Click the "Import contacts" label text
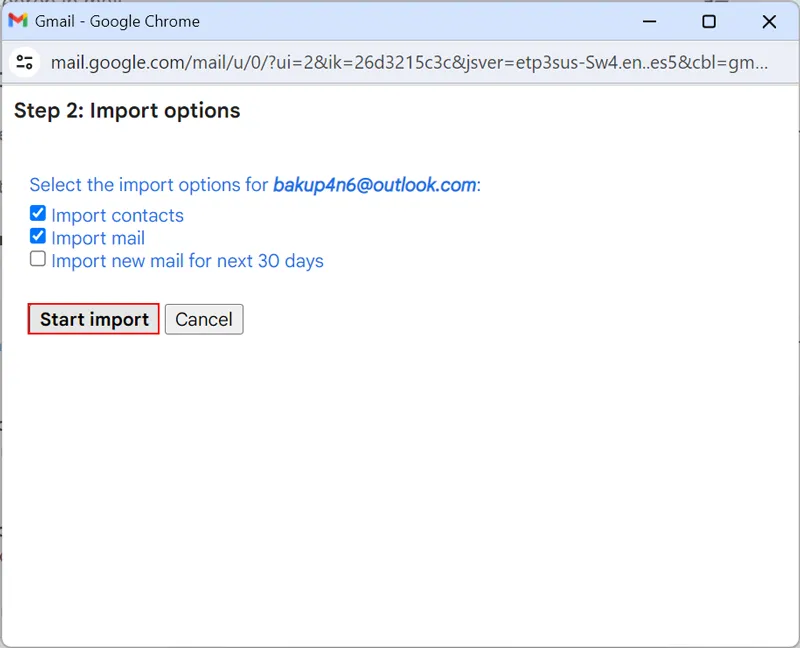This screenshot has height=648, width=800. click(117, 215)
